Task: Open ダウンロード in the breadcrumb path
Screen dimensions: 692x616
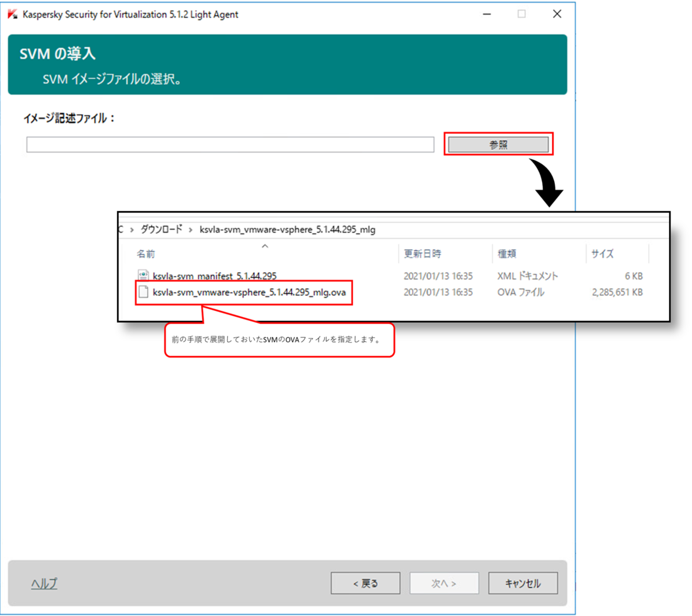Action: tap(161, 230)
